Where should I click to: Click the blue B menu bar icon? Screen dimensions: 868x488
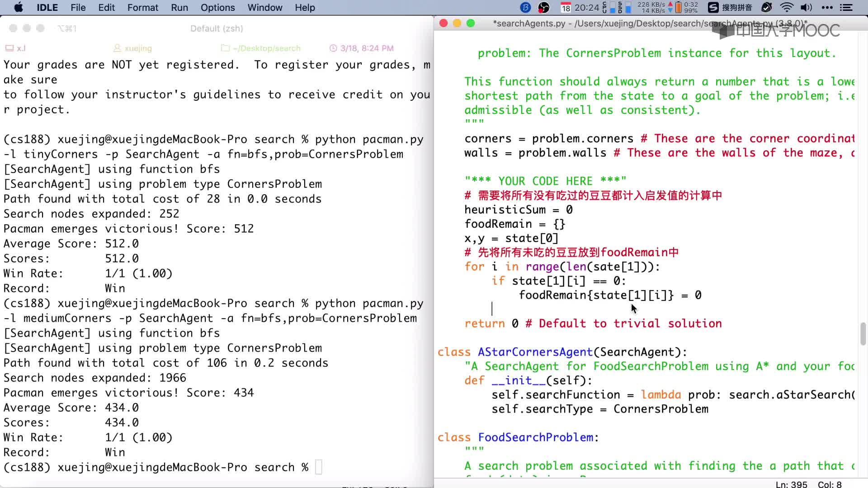(x=525, y=7)
